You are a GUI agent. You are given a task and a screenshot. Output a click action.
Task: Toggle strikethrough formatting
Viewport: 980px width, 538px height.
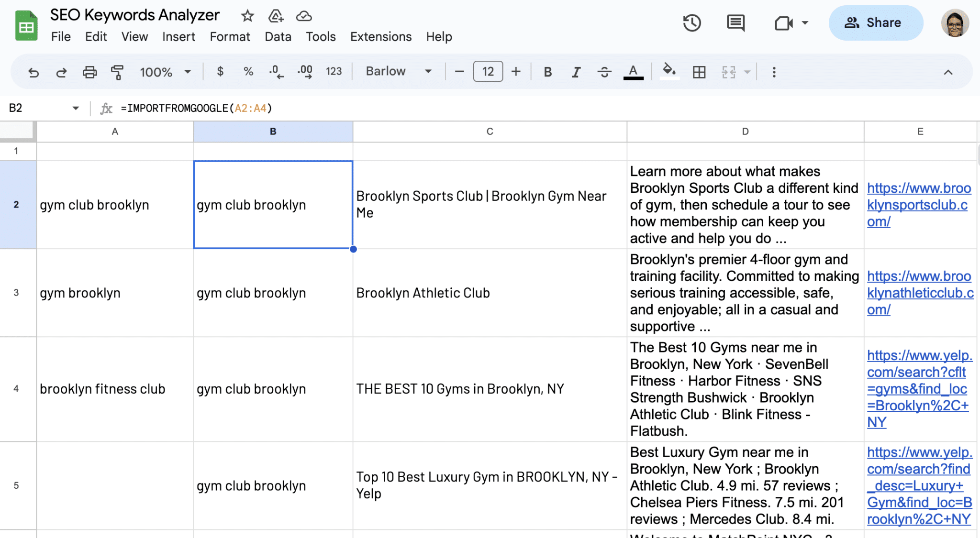pyautogui.click(x=604, y=71)
